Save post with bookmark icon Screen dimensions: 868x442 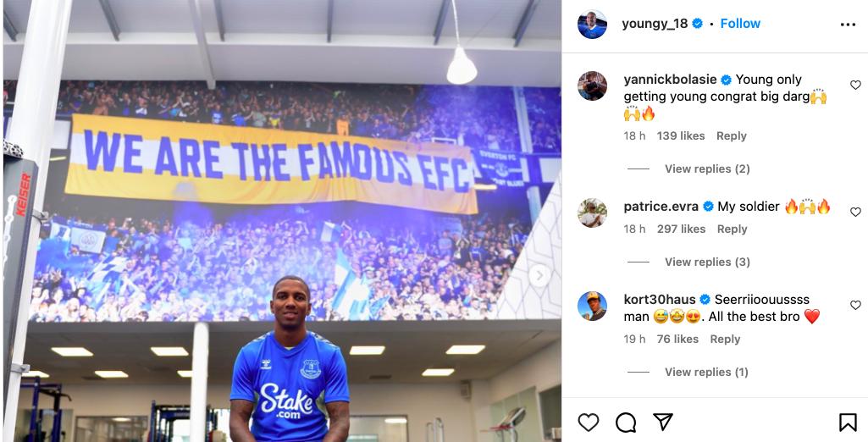[x=848, y=423]
